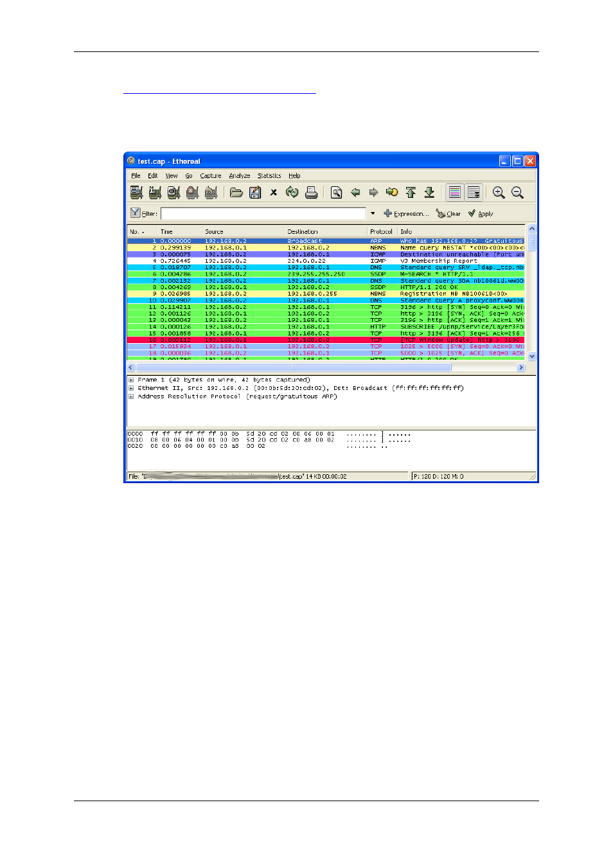The image size is (613, 868).
Task: Go to specific packet number icon
Action: tap(392, 192)
